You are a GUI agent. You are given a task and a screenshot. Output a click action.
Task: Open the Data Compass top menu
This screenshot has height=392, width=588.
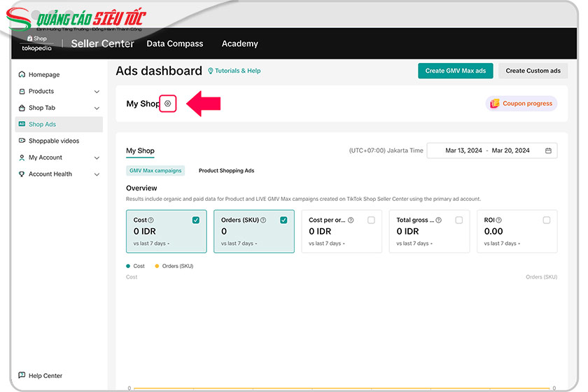(175, 43)
